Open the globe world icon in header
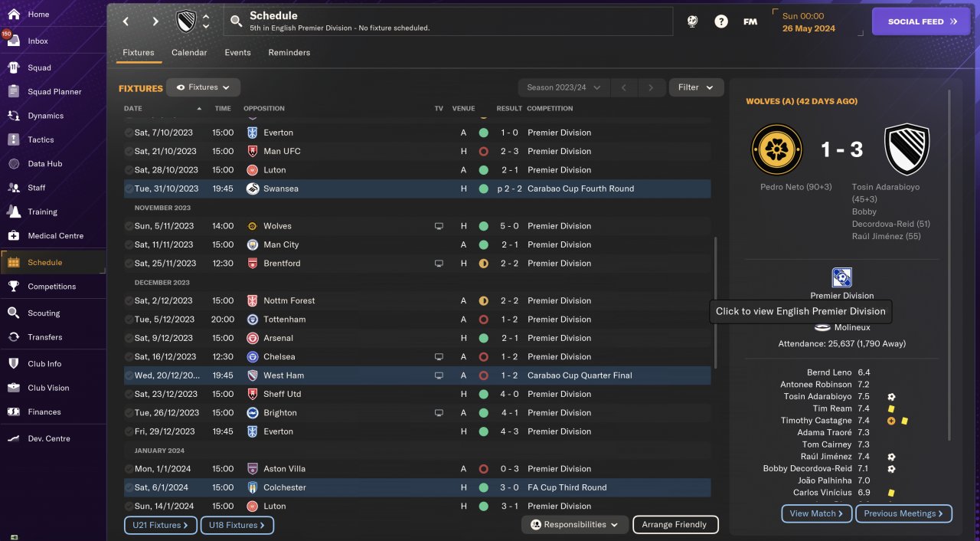Viewport: 980px width, 541px height. [692, 21]
